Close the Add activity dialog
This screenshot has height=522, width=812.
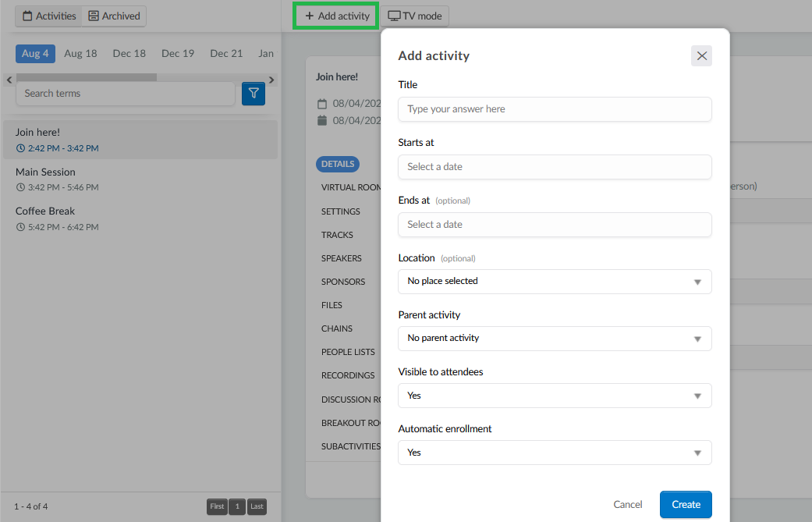(701, 56)
